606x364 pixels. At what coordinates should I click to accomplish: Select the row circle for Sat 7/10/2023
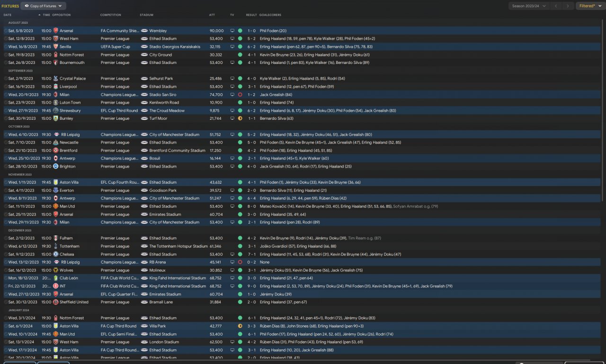click(x=6, y=142)
